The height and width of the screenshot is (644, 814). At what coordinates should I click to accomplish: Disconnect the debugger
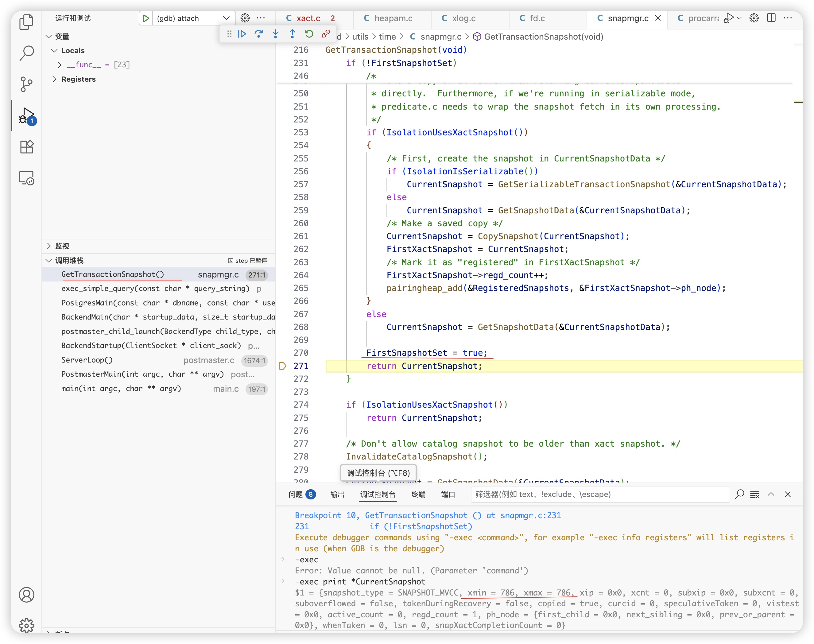[326, 34]
